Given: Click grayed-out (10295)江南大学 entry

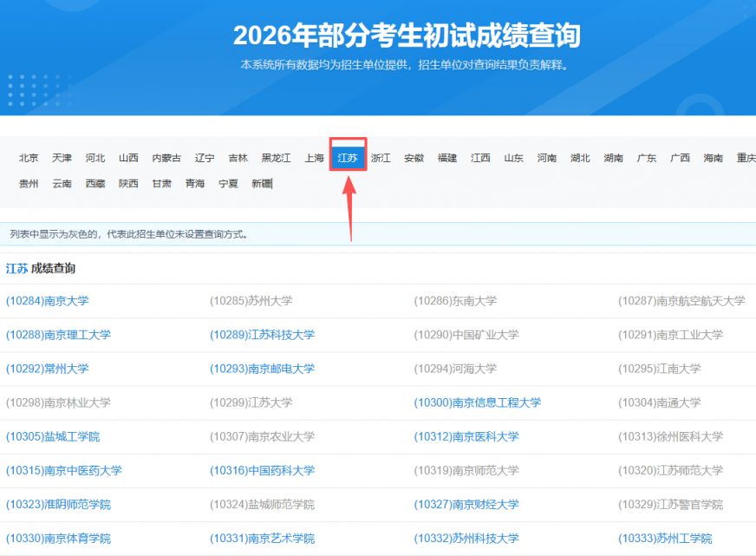Looking at the screenshot, I should coord(660,369).
